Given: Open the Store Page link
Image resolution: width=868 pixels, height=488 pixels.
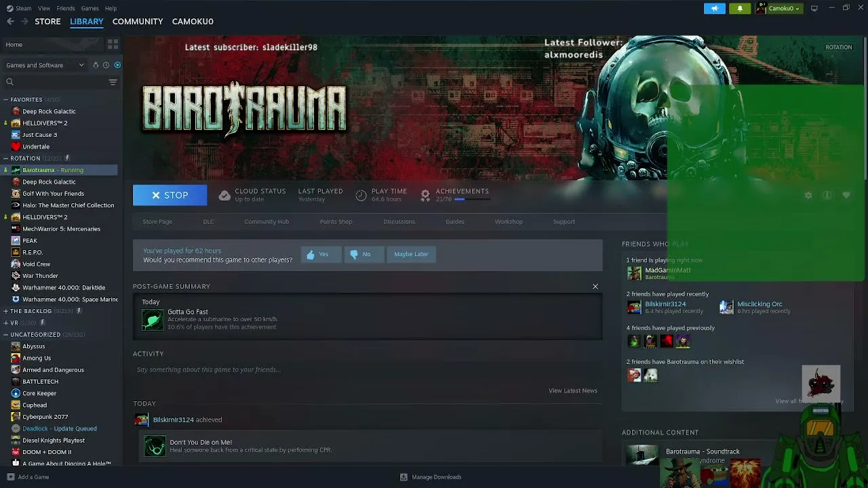Looking at the screenshot, I should (157, 222).
